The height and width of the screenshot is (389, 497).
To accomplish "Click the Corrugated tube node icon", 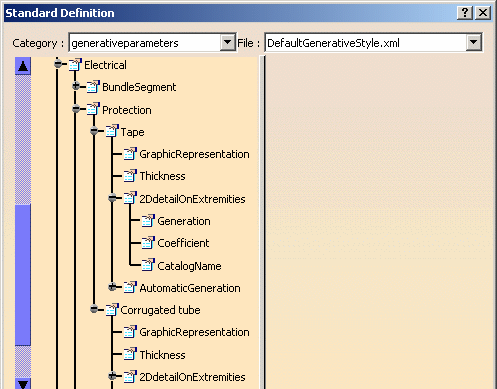I will click(112, 310).
